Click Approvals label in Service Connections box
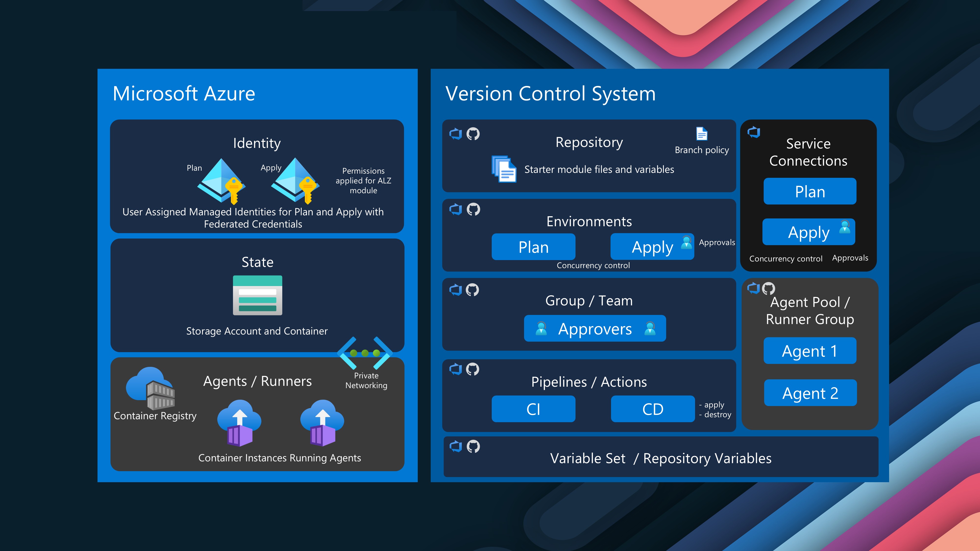The height and width of the screenshot is (551, 980). tap(850, 258)
